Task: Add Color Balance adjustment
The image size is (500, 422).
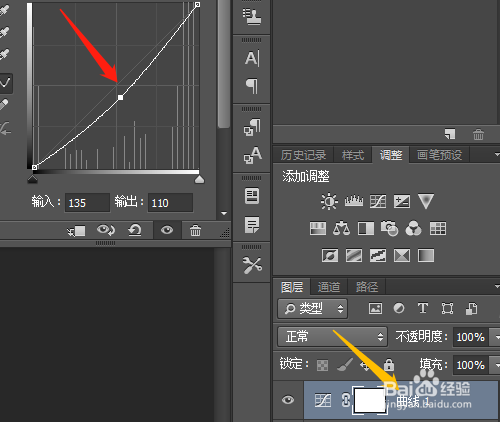Action: pyautogui.click(x=341, y=229)
